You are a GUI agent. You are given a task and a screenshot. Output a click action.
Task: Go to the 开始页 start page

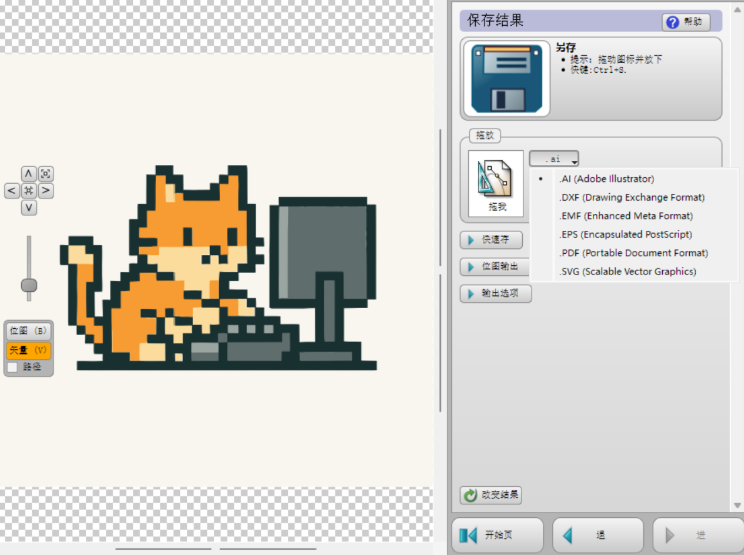[x=498, y=535]
